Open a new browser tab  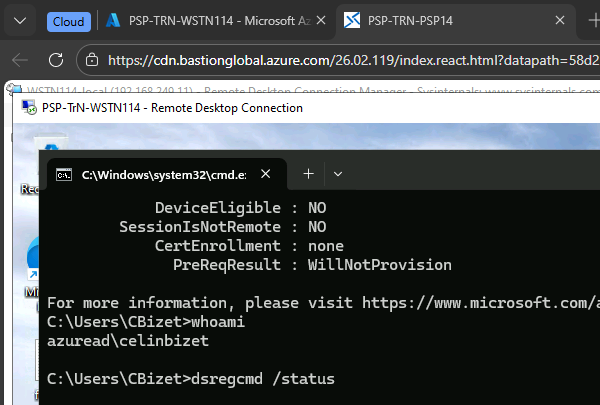point(593,21)
